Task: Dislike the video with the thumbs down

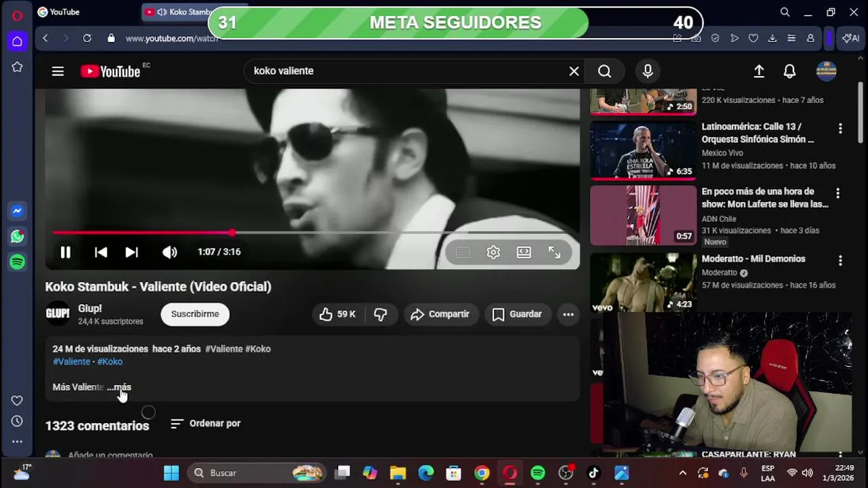Action: tap(381, 314)
